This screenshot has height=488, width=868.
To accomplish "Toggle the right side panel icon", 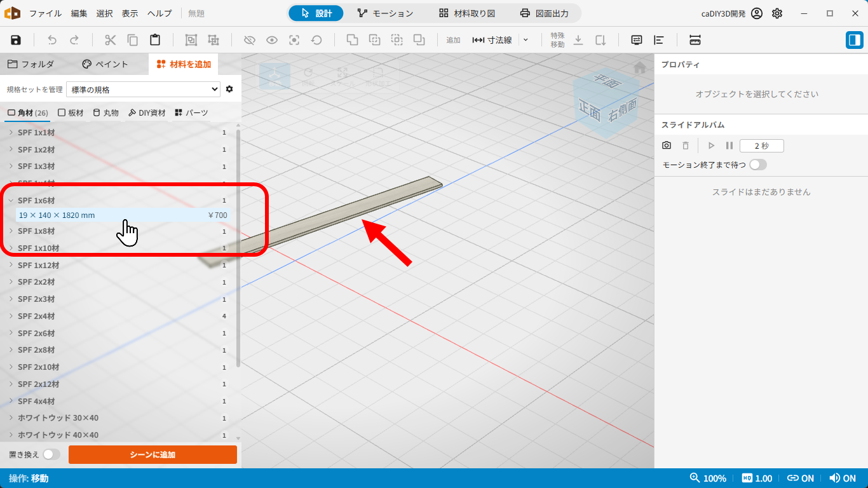I will pyautogui.click(x=854, y=40).
